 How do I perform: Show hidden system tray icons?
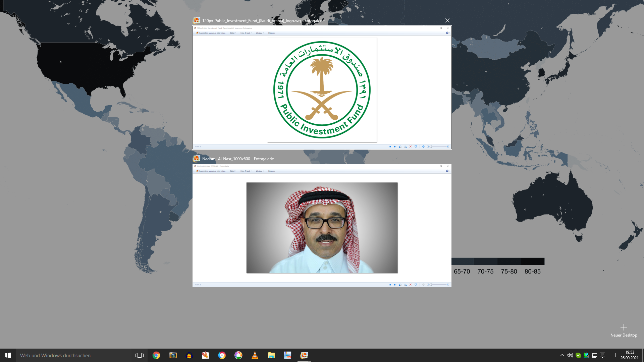[562, 355]
